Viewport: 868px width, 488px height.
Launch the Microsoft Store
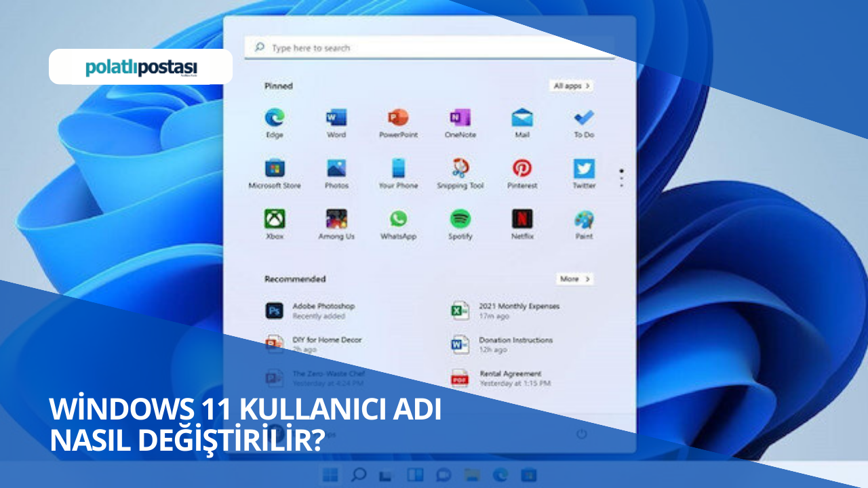[275, 168]
